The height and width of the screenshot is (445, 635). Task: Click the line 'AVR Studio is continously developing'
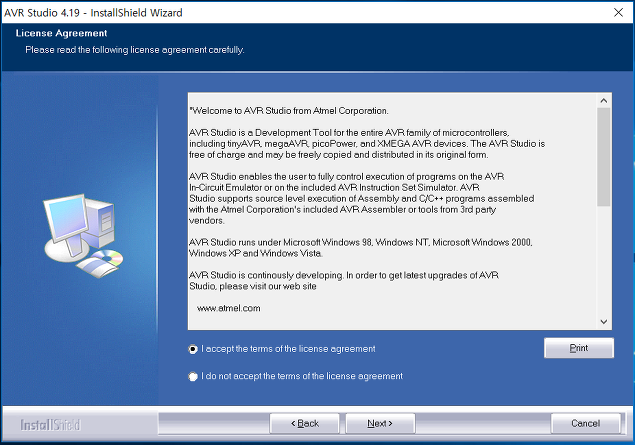344,275
